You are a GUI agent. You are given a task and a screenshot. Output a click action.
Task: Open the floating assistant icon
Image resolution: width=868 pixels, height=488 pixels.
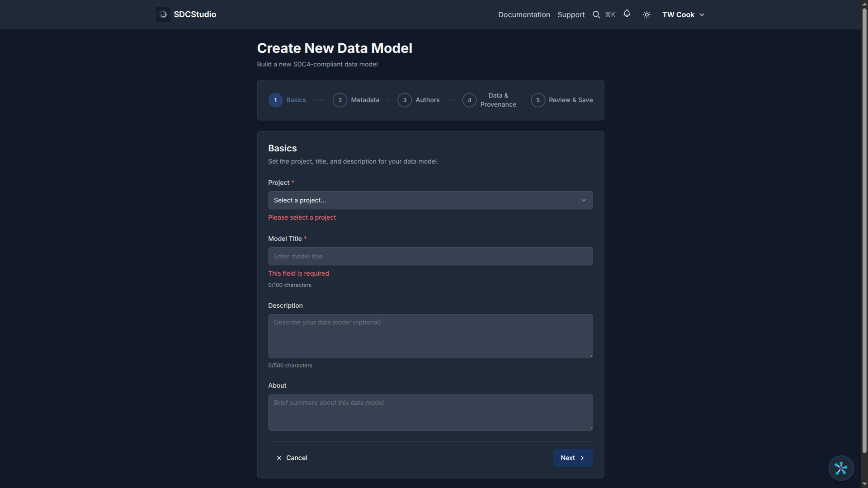pyautogui.click(x=840, y=468)
